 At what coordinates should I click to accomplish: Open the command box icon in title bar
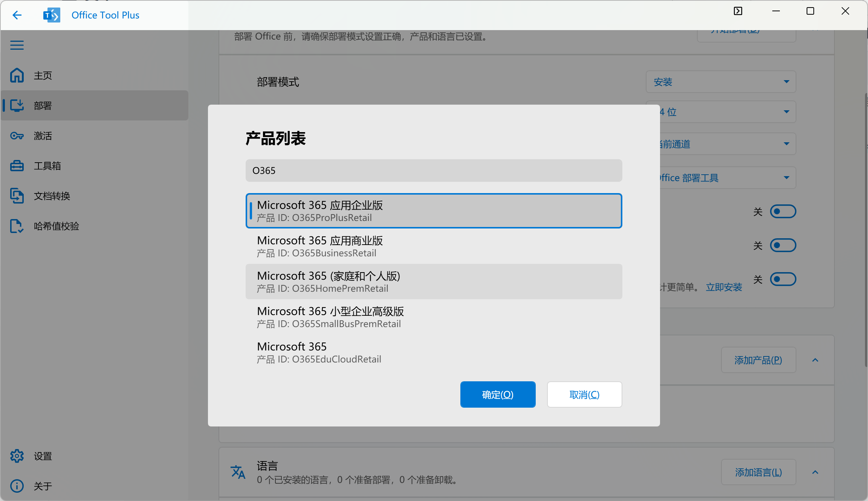738,11
